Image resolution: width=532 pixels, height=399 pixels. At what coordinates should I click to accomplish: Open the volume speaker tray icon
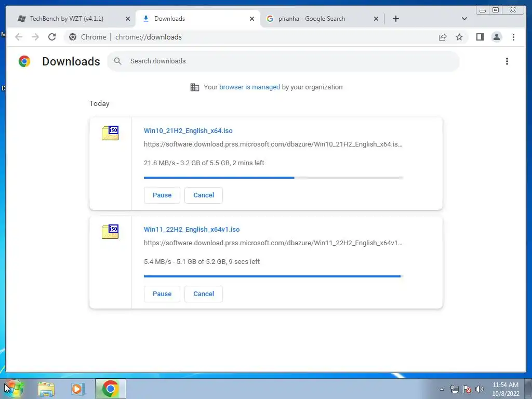479,389
